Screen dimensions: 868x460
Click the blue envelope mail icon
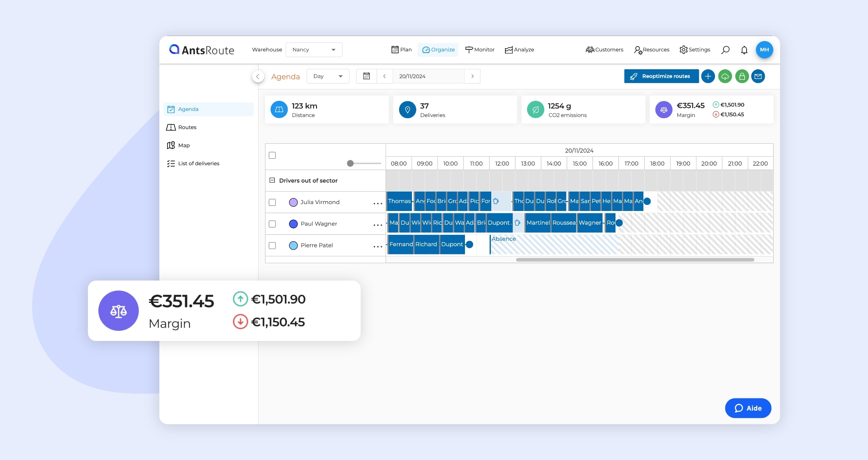758,76
